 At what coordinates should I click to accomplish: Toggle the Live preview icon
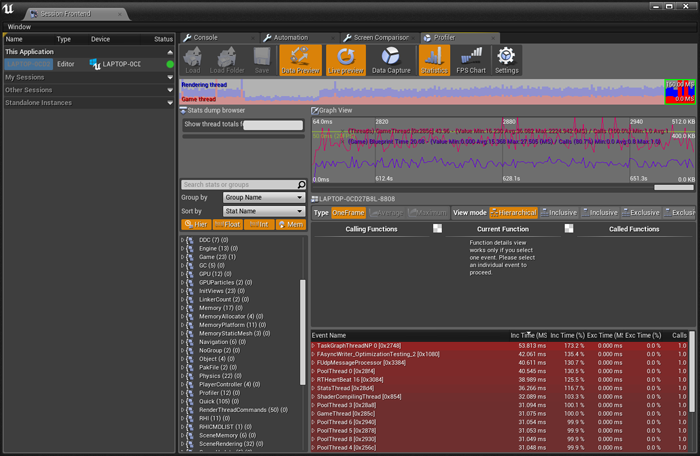(x=345, y=61)
